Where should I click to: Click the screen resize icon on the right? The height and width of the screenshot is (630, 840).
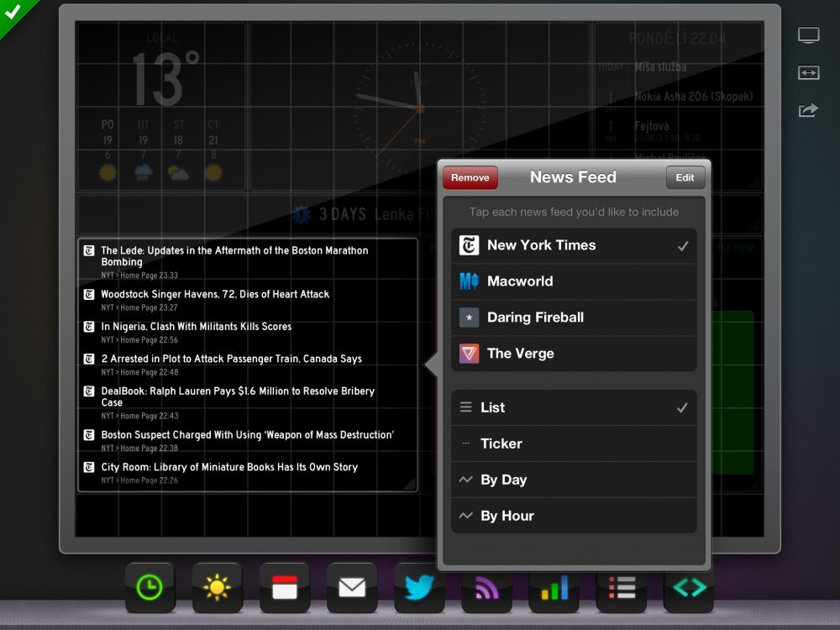(808, 73)
